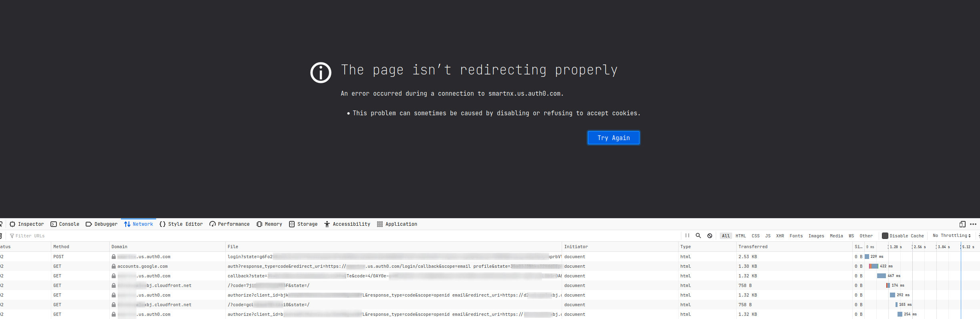Click the Accessibility person icon
The image size is (980, 319).
pos(327,224)
